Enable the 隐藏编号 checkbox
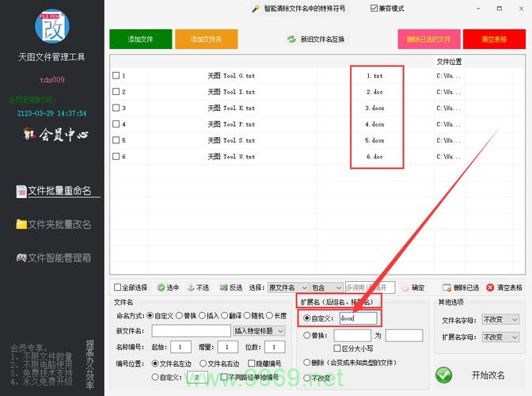The width and height of the screenshot is (532, 396). coord(252,364)
